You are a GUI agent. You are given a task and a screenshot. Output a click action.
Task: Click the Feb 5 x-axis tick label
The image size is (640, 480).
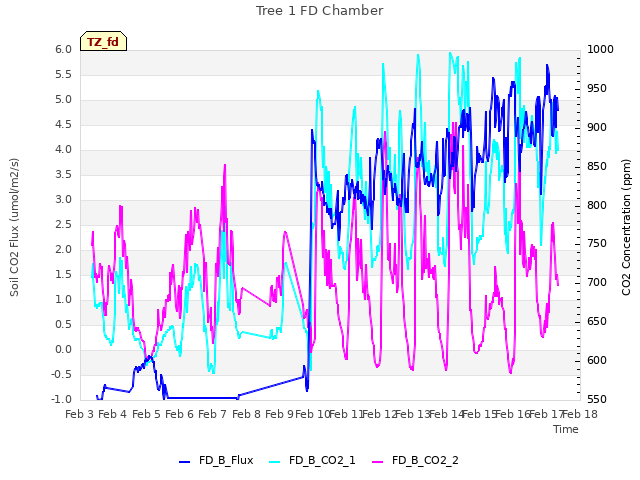[x=146, y=414]
